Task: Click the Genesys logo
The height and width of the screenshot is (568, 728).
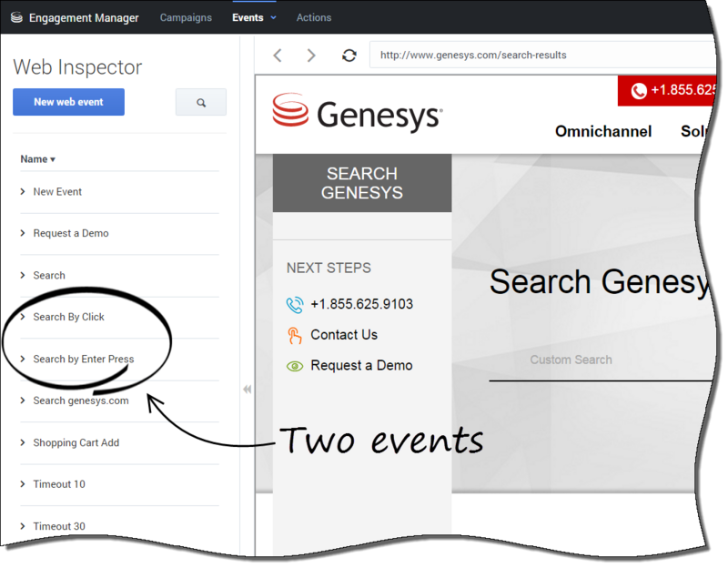Action: 357,114
